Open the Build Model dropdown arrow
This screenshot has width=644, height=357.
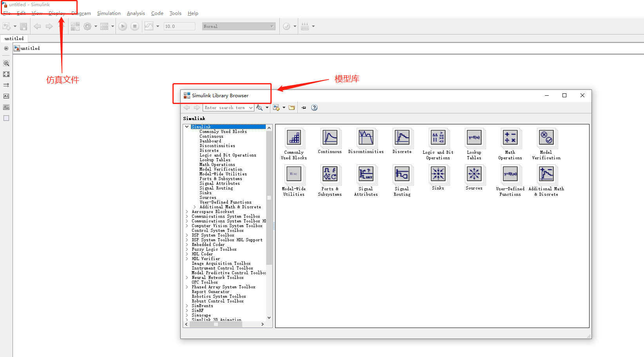(313, 26)
